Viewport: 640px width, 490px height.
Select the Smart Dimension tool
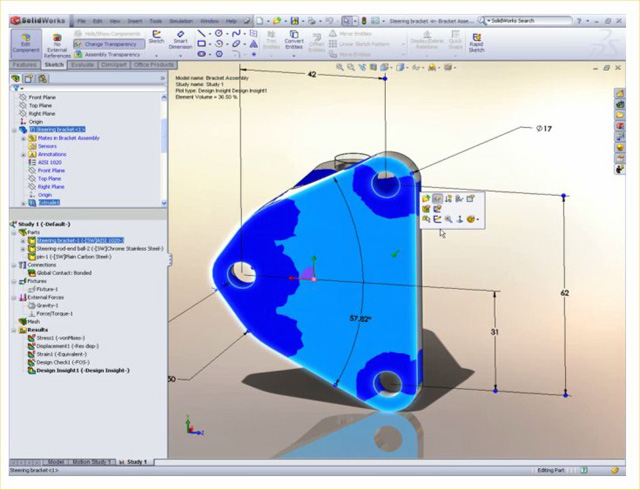click(x=180, y=39)
